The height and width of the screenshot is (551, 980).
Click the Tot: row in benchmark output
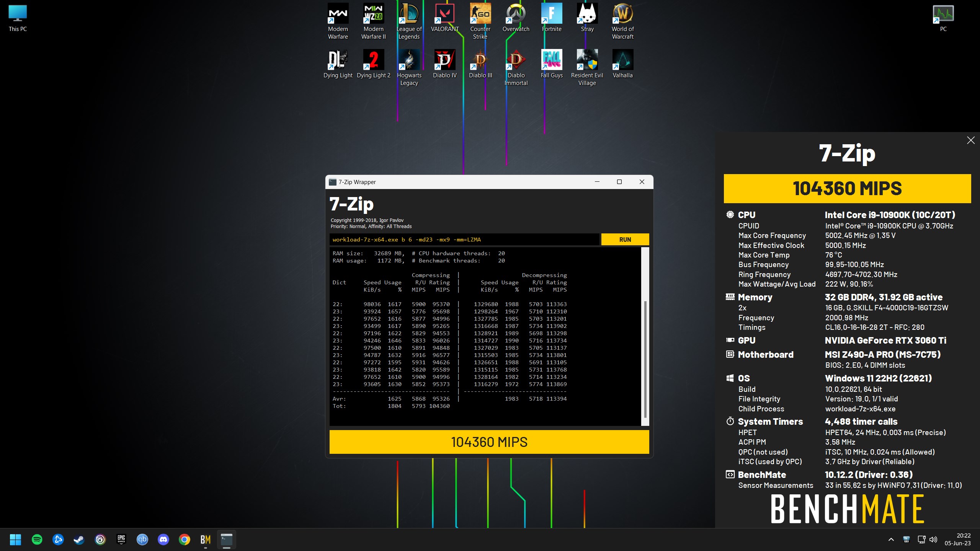click(391, 406)
